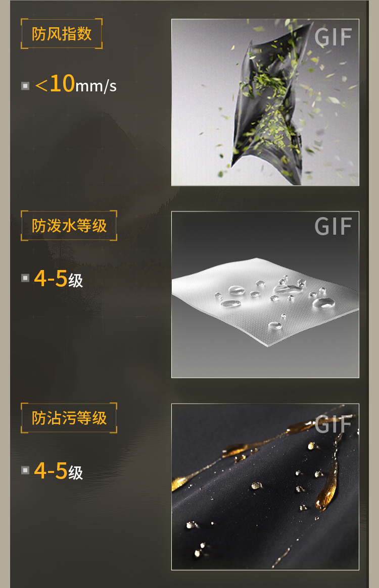Open the windproof fabric with leaves image
The image size is (379, 588).
point(265,102)
